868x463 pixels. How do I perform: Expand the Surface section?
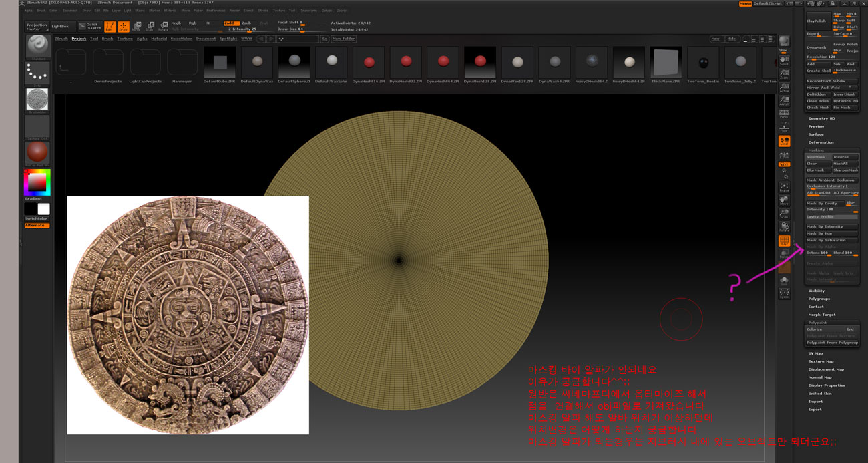tap(816, 134)
